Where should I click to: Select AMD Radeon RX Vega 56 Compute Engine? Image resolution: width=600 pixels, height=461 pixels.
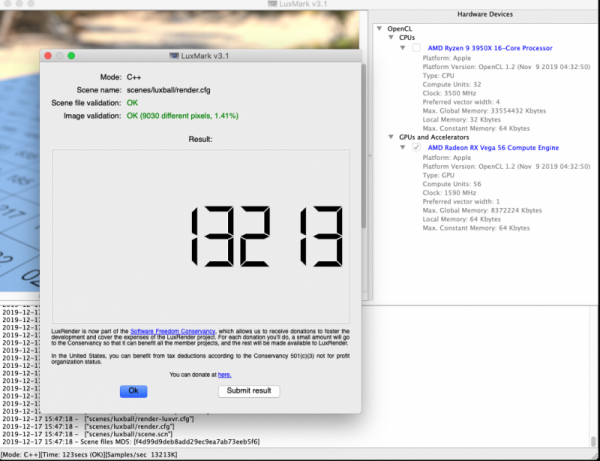(x=493, y=148)
